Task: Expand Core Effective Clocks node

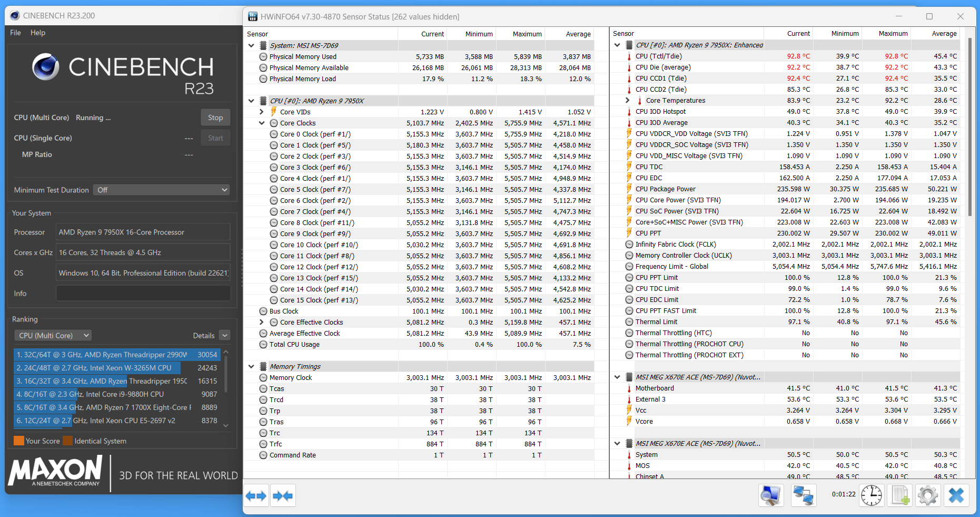Action: (x=262, y=322)
